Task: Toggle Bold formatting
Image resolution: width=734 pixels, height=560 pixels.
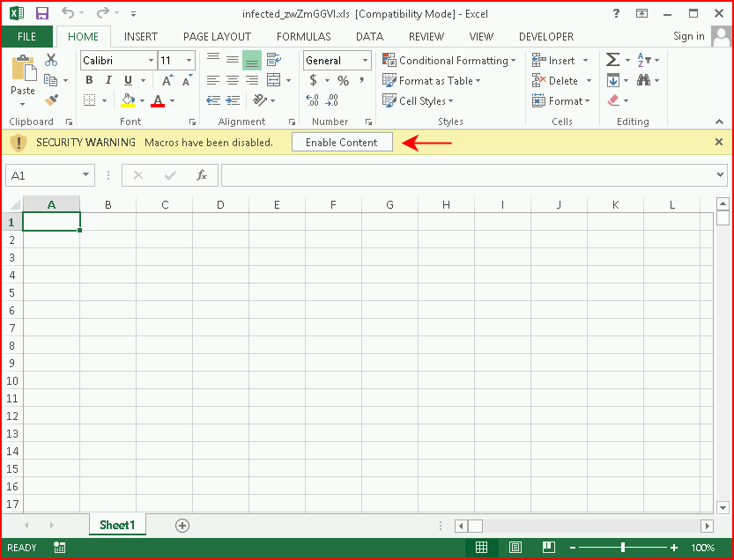Action: pyautogui.click(x=89, y=80)
